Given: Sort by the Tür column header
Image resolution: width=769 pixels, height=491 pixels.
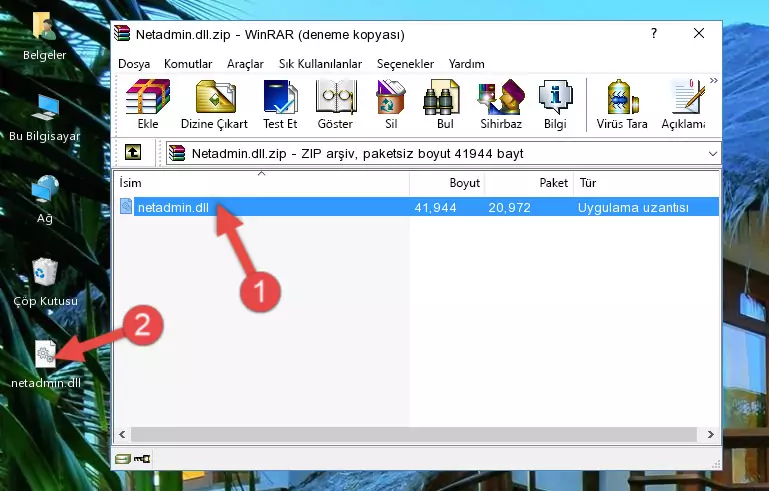Looking at the screenshot, I should [646, 182].
